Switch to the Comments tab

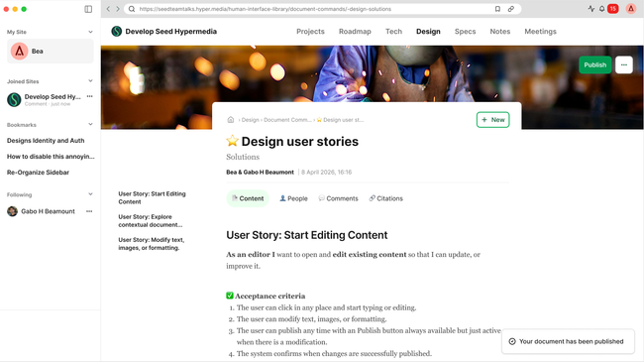pyautogui.click(x=339, y=198)
